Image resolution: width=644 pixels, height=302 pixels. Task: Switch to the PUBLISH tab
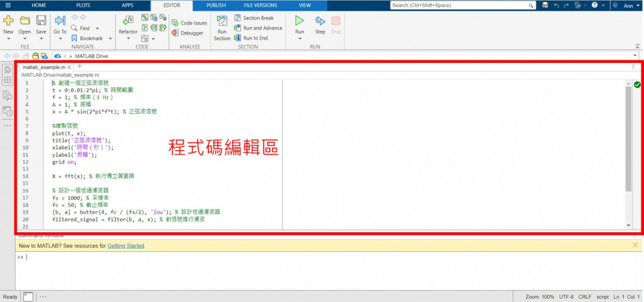coord(216,5)
